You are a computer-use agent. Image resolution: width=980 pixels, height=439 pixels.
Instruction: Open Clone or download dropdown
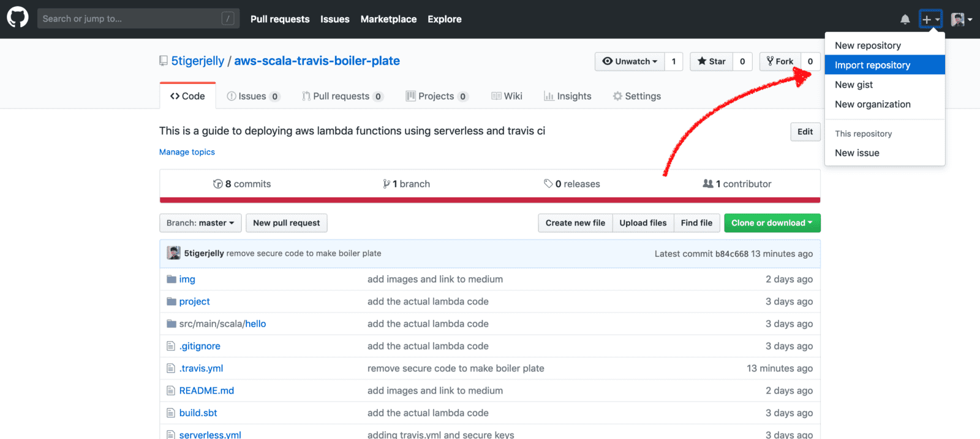772,223
